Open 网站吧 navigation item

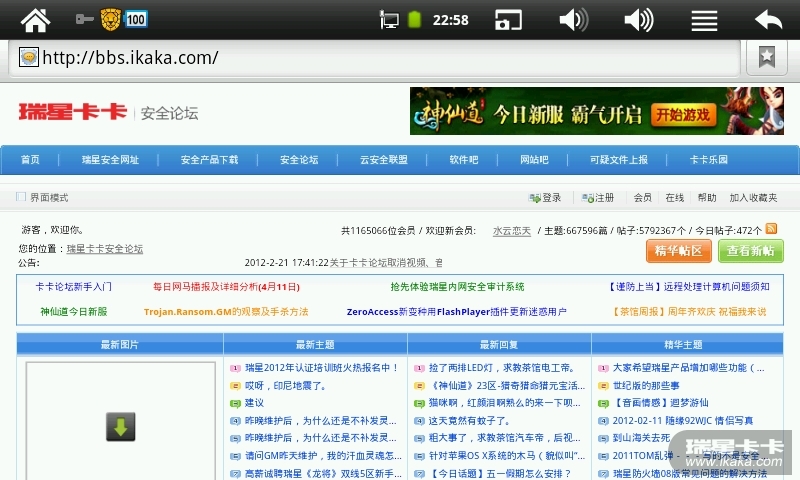(x=534, y=160)
